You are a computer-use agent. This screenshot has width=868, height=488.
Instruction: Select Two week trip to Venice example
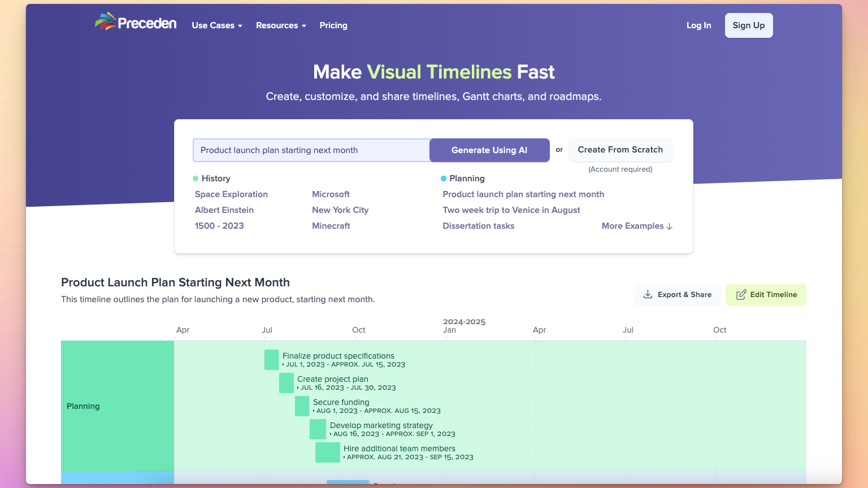click(511, 210)
